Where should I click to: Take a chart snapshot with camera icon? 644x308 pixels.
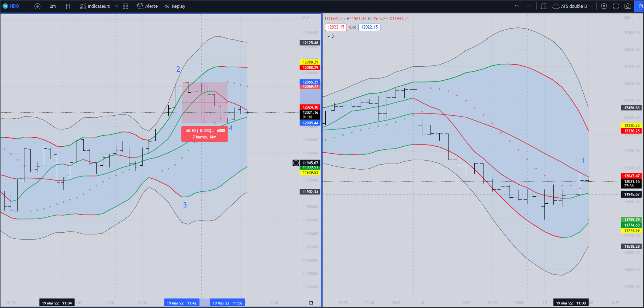[628, 6]
